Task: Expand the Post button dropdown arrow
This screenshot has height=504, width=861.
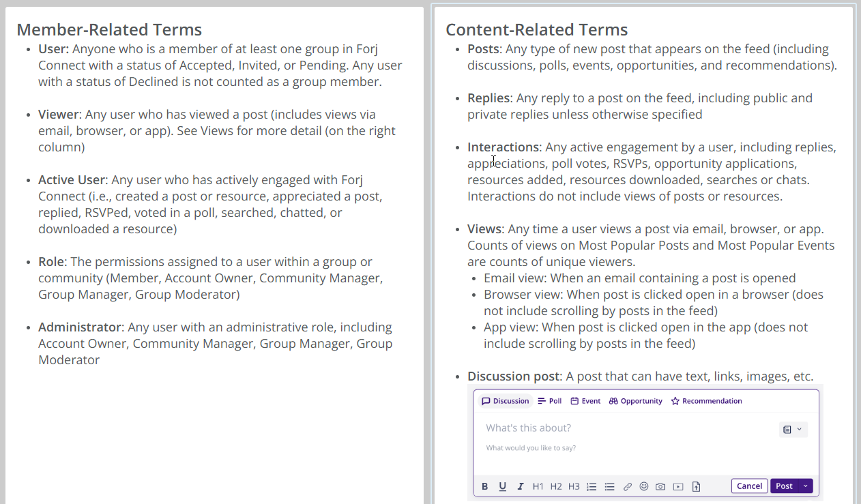Action: click(806, 486)
